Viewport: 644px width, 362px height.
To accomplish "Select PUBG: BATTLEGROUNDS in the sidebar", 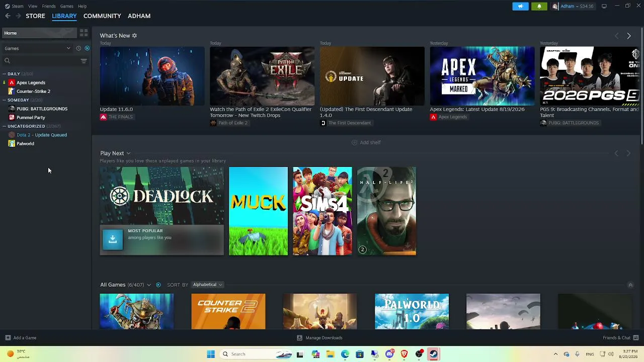I will [42, 109].
